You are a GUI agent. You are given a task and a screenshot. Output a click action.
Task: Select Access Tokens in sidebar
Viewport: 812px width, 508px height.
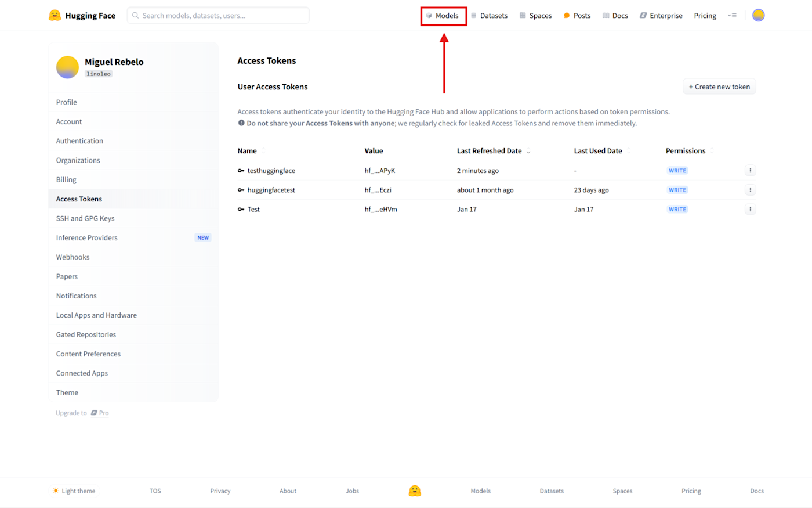(x=133, y=199)
